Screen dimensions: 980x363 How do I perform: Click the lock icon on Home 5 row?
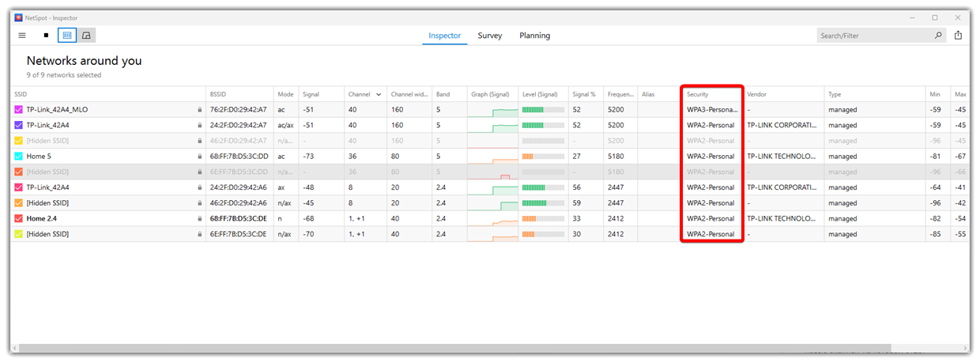[x=200, y=157]
